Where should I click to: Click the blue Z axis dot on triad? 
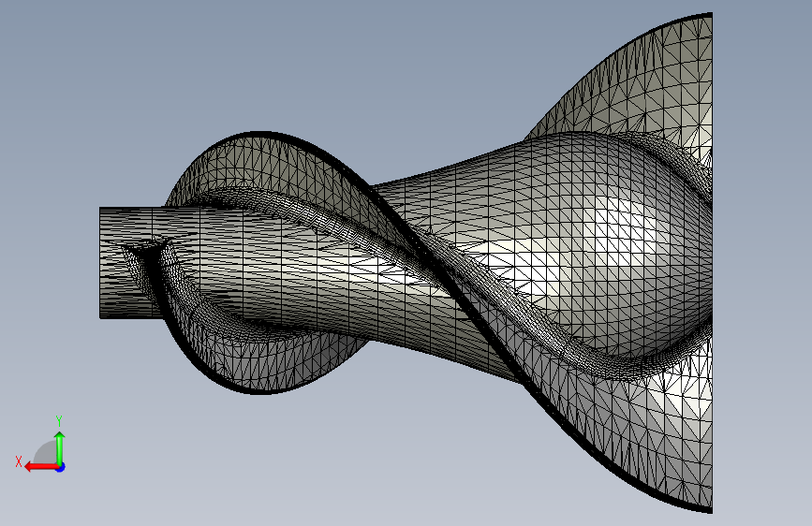(61, 467)
